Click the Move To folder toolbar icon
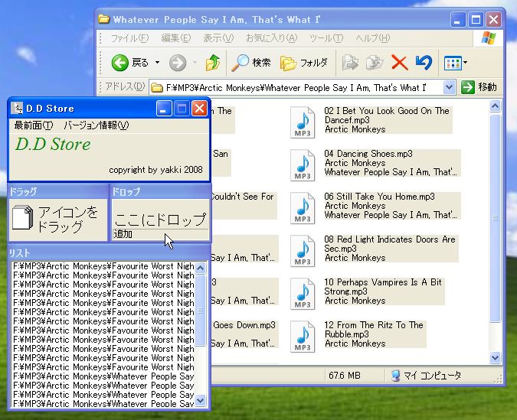 (x=350, y=63)
